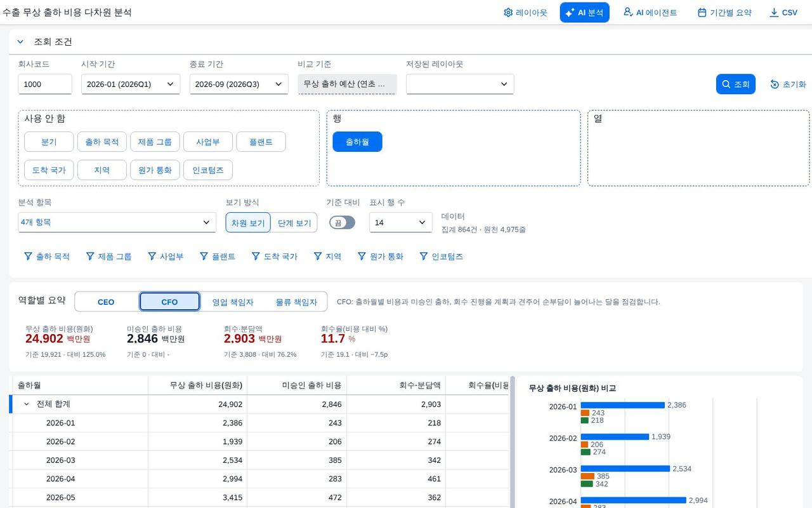Image resolution: width=812 pixels, height=508 pixels.
Task: Open the 저장된 레이아웃 dropdown
Action: [x=460, y=84]
